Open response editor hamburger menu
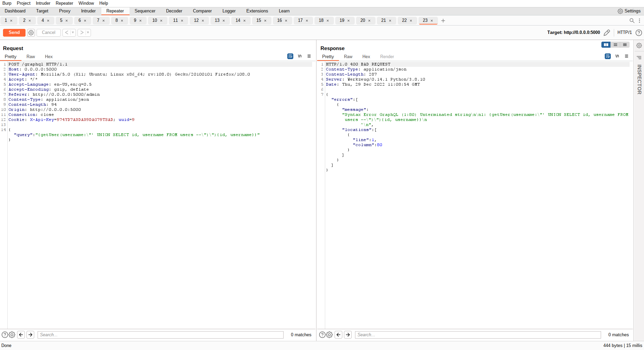The width and height of the screenshot is (644, 350). (x=627, y=56)
